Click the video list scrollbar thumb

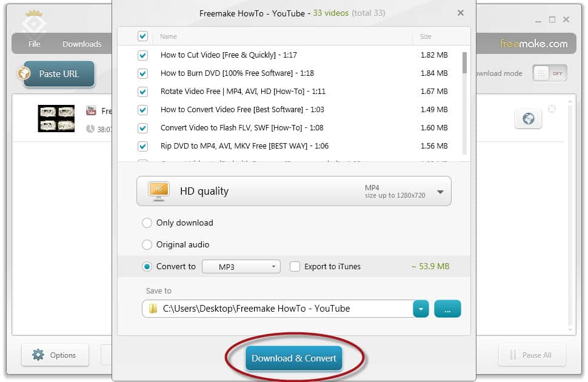464,62
